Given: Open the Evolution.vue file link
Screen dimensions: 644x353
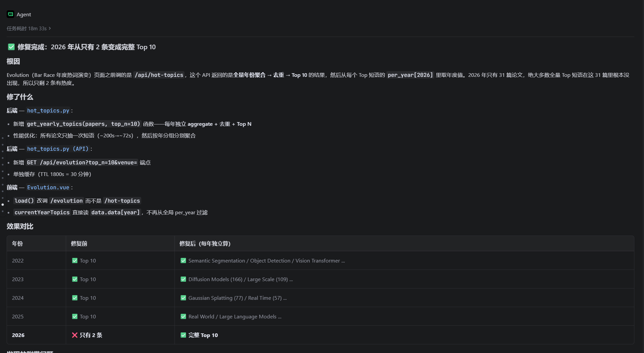Looking at the screenshot, I should tap(48, 187).
